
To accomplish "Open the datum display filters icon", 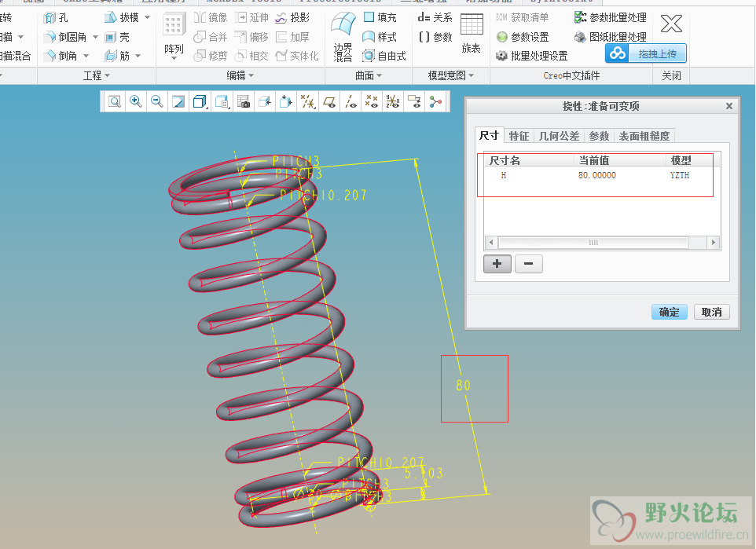I will 307,101.
